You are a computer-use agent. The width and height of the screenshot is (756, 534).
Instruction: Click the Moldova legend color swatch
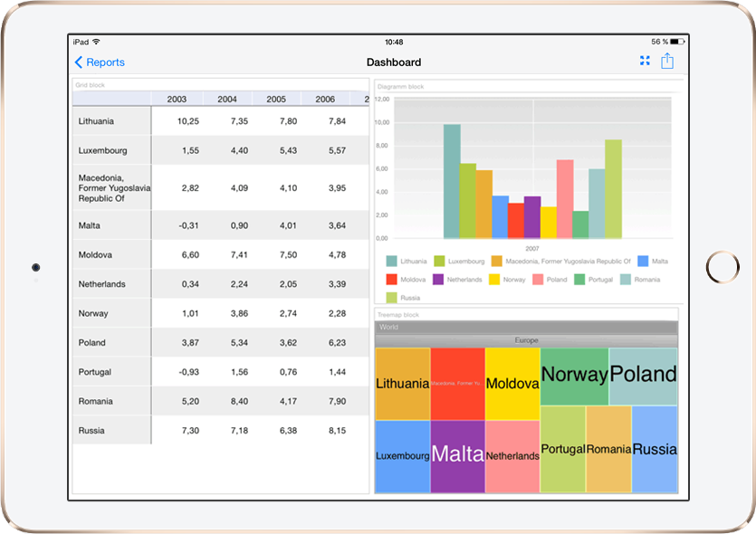391,280
